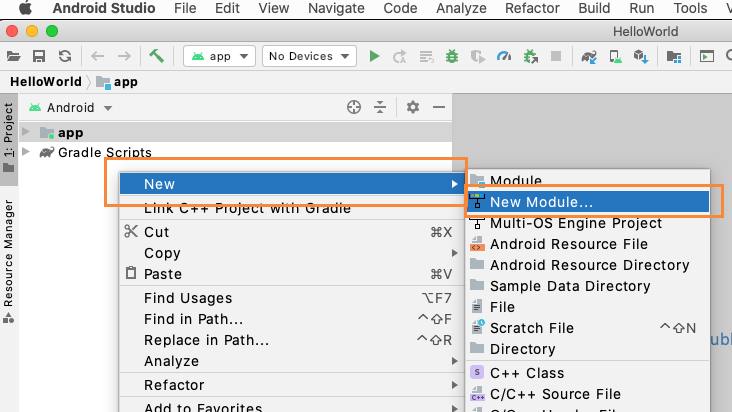The width and height of the screenshot is (732, 412).
Task: Open the AVD Manager icon
Action: pyautogui.click(x=615, y=57)
